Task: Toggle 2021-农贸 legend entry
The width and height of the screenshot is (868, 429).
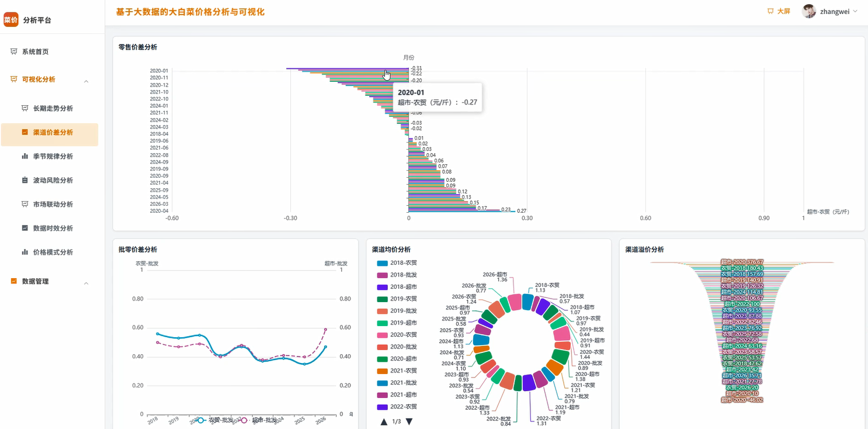Action: coord(397,371)
